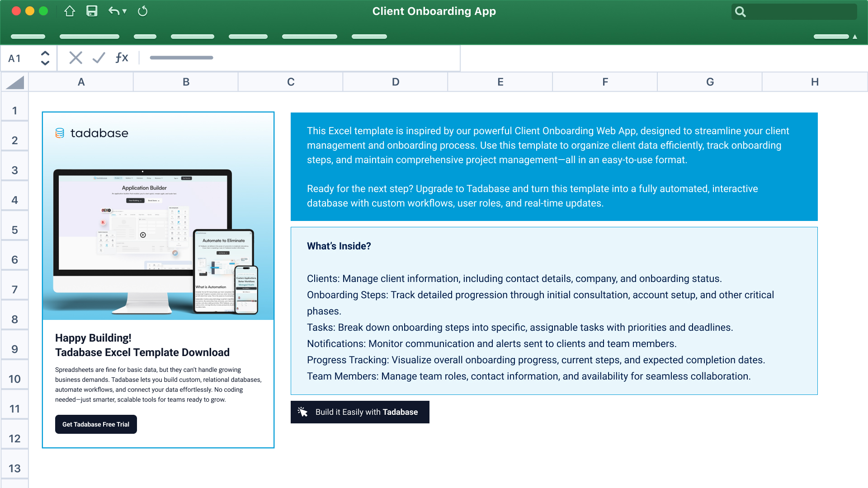The image size is (868, 488).
Task: Select column D header
Action: [396, 82]
